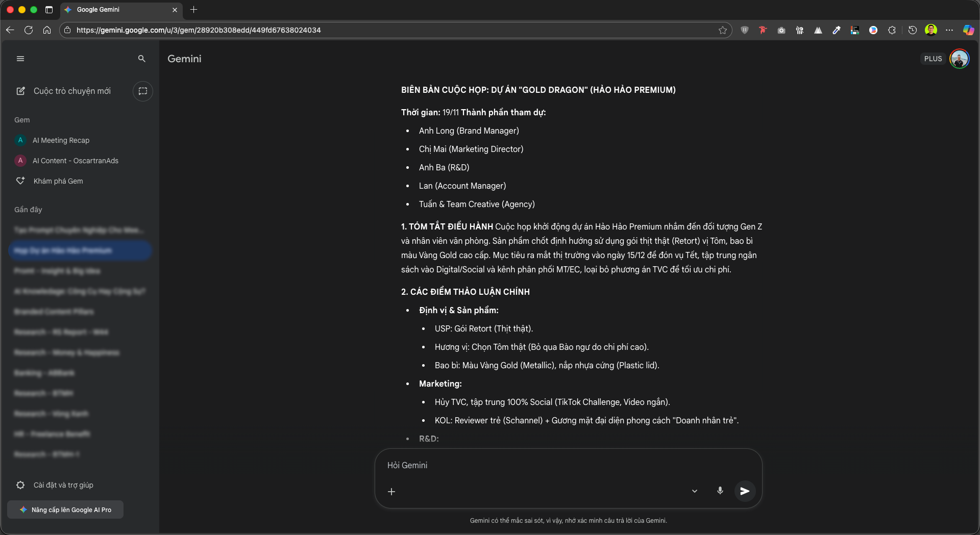Open the AI Meeting Recap gem
The image size is (980, 535).
coord(61,140)
